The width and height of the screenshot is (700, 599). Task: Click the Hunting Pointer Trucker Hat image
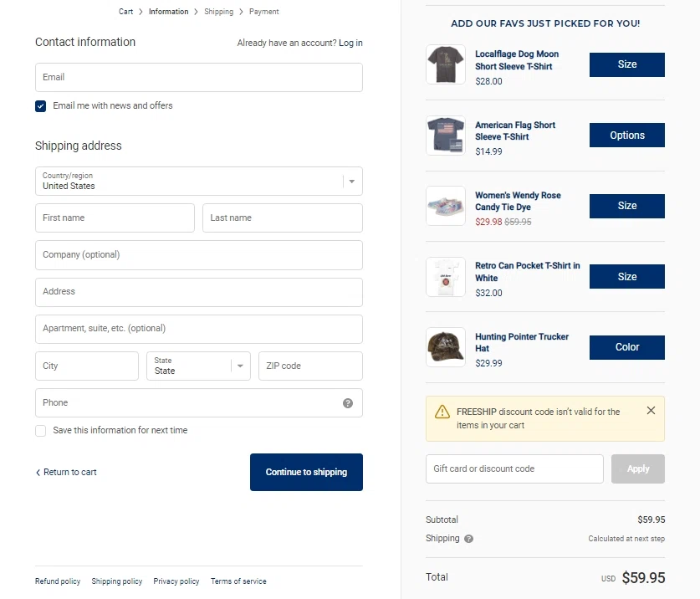tap(446, 347)
